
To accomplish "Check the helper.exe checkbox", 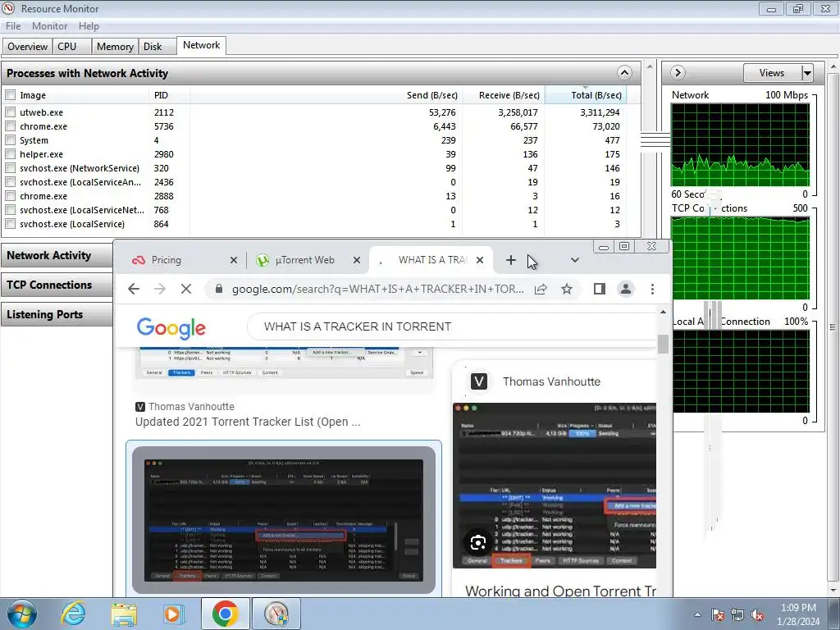I will click(x=10, y=153).
